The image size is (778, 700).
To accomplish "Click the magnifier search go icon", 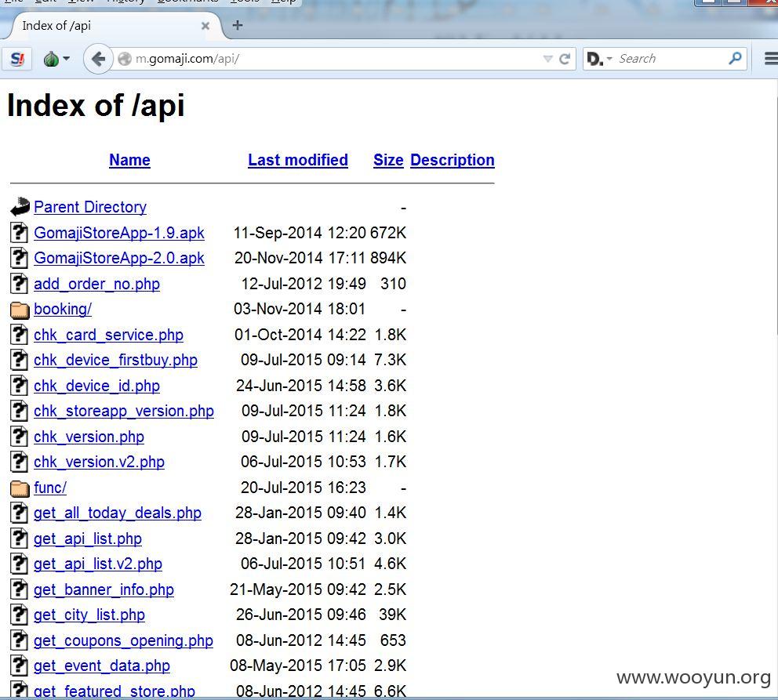I will click(735, 59).
